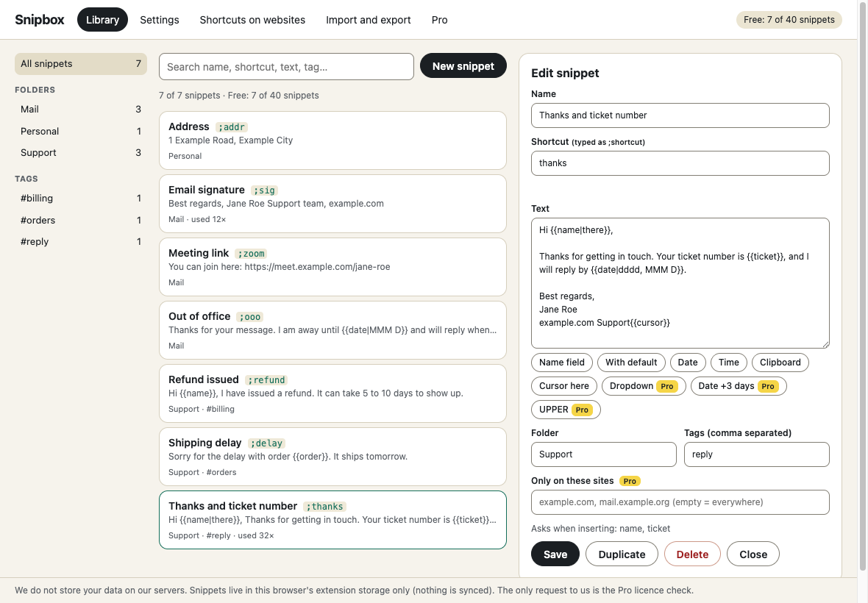Click the Shortcut input field

pos(680,163)
